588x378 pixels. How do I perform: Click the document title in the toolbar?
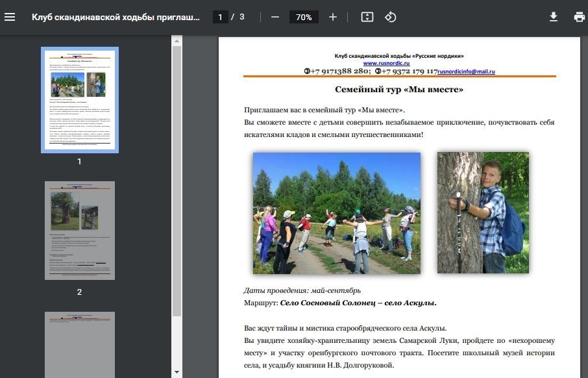coord(116,17)
